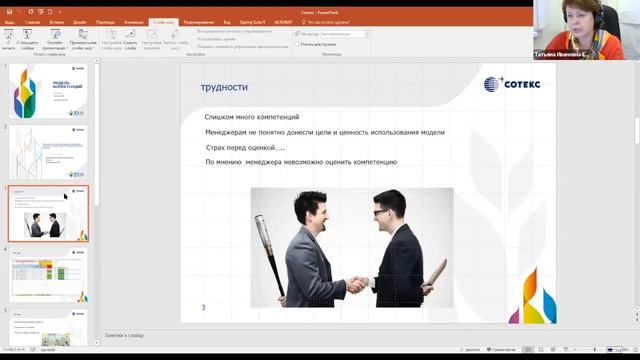
Task: Click the line starting 'Менеджерам не понятно'
Action: (x=325, y=132)
